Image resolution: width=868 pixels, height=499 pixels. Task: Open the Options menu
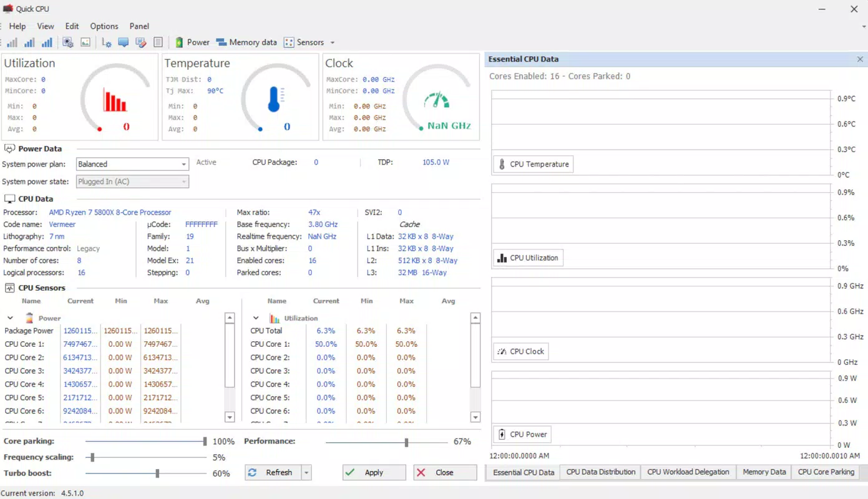[x=104, y=26]
